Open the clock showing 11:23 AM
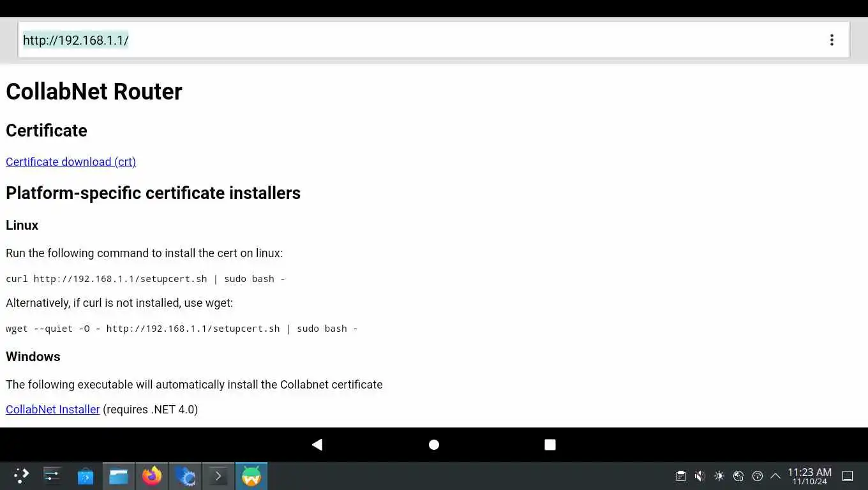 pos(809,476)
